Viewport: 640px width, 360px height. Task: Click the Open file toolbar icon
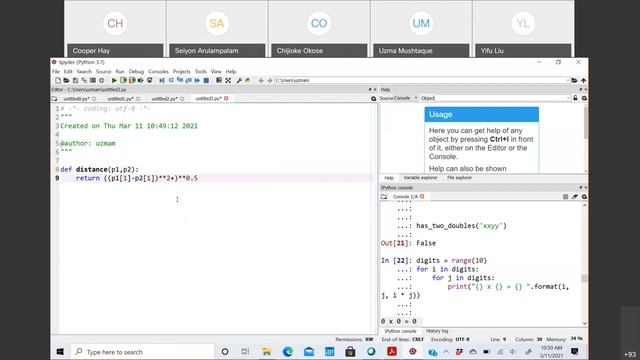[x=66, y=80]
